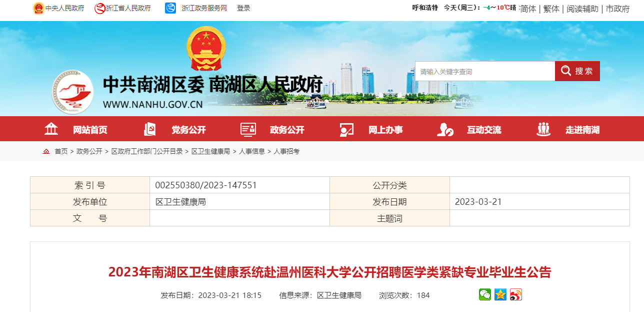Click the 登录 login link
This screenshot has width=644, height=312.
click(x=243, y=9)
